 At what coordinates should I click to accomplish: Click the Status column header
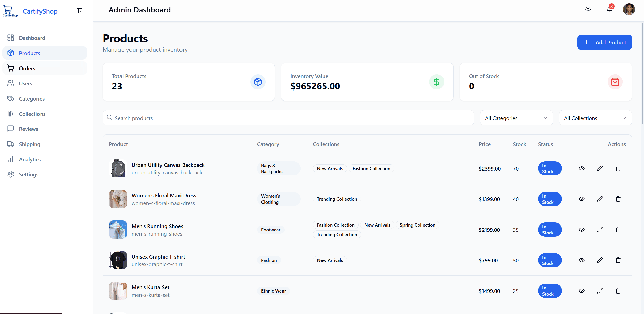[x=546, y=144]
